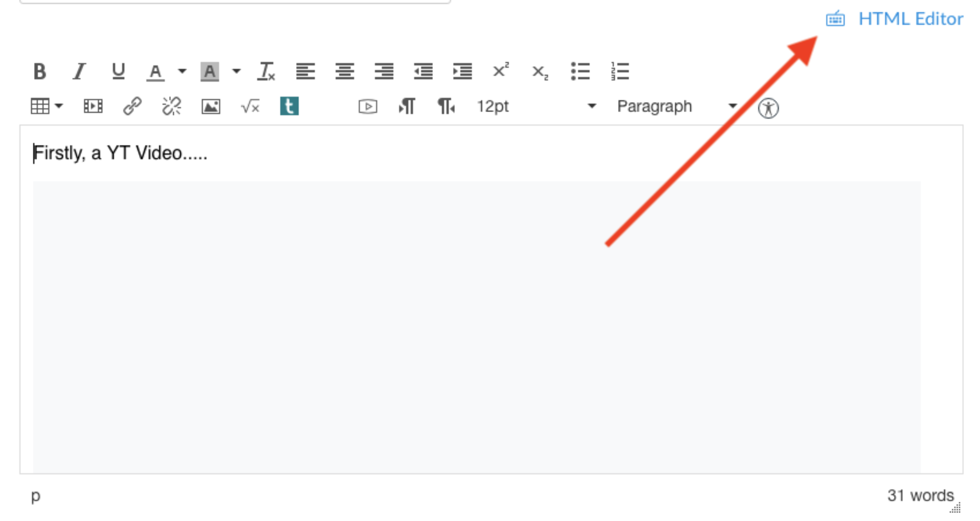Increase indent of paragraph
This screenshot has height=521, width=980.
(462, 72)
